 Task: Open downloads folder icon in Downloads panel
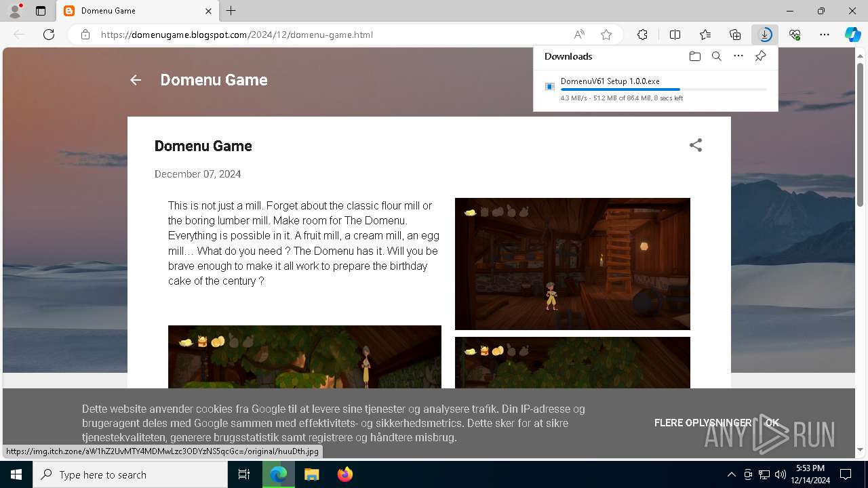694,56
